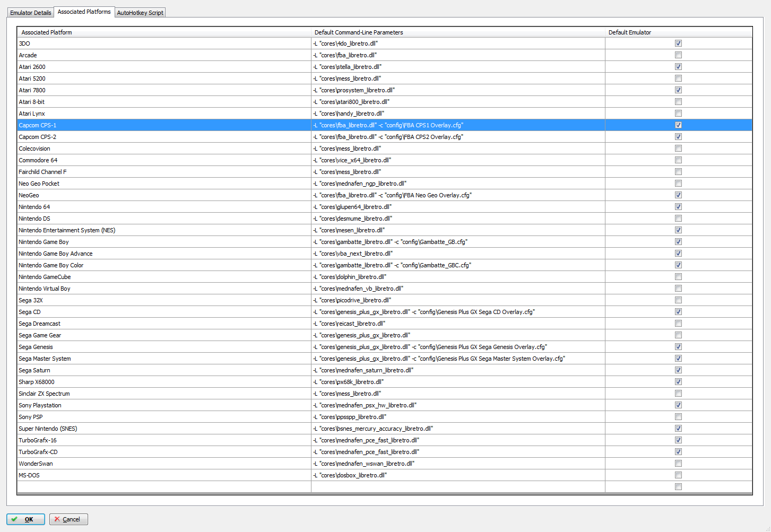771x532 pixels.
Task: Select the Sharp X68000 platform cell
Action: pos(164,382)
